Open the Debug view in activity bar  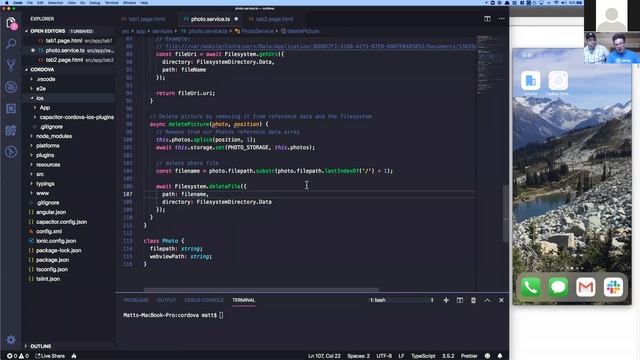11,87
